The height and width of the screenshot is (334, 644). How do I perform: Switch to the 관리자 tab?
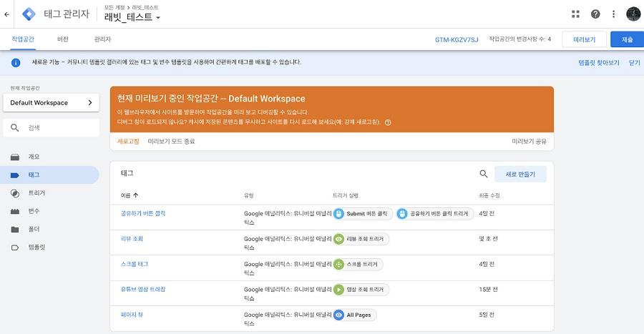pyautogui.click(x=102, y=39)
